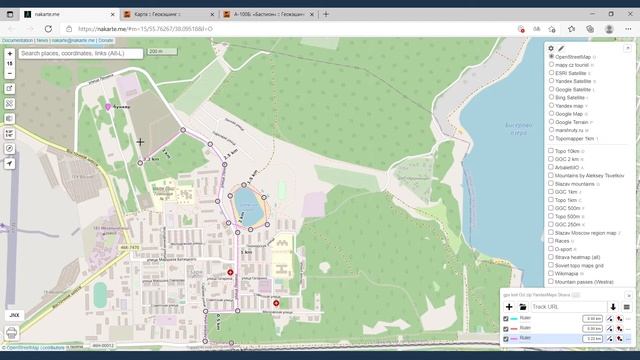Open the Documentation link
Screen dimensions: 640x360
tap(18, 40)
